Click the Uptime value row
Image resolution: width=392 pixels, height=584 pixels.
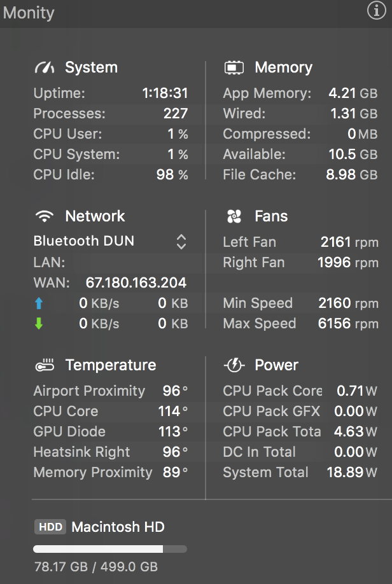pos(111,94)
